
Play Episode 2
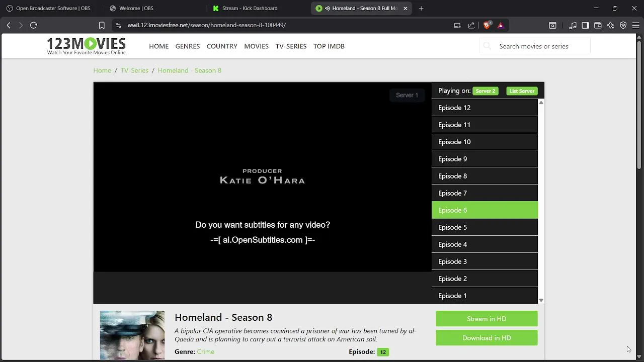pos(485,279)
